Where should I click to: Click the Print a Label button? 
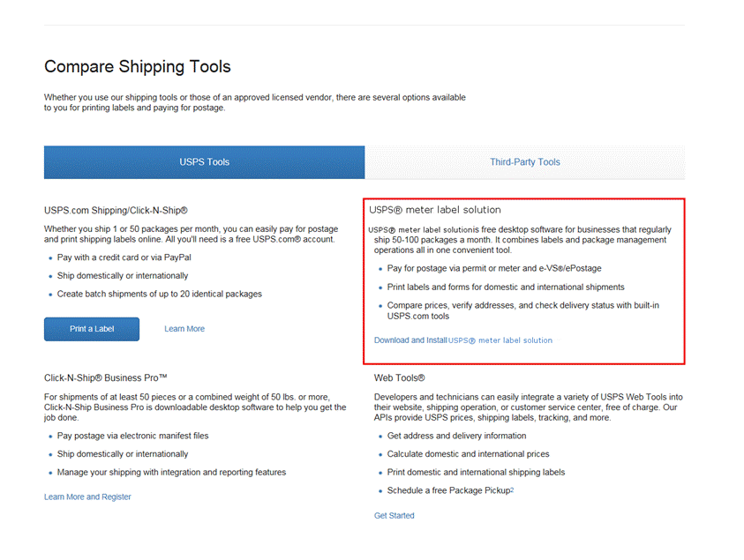[92, 329]
